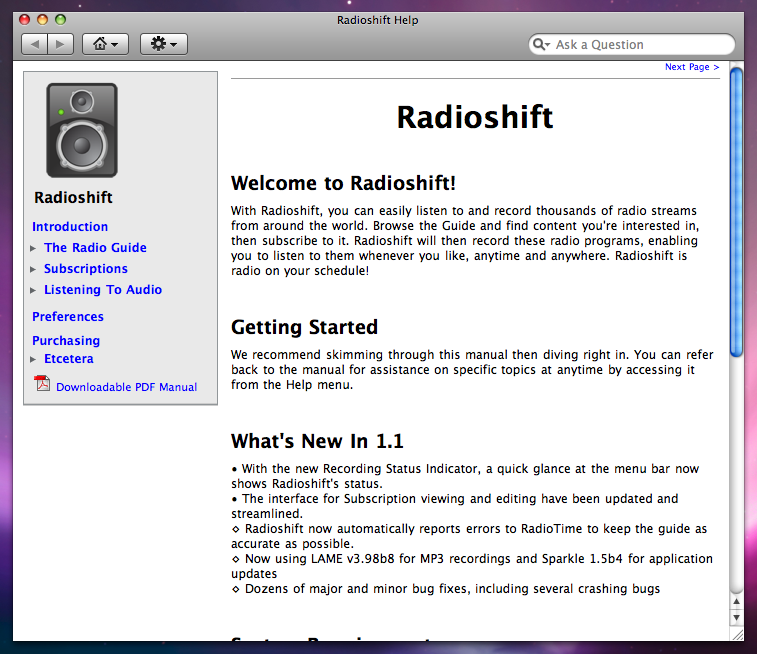Click the Radioshift Help window title
Screen dimensions: 757x654
coord(378,20)
